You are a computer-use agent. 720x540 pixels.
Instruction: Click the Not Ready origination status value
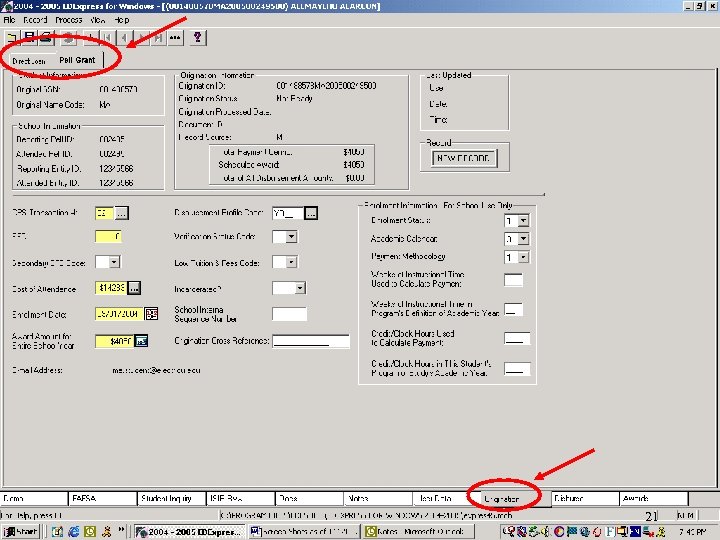point(294,98)
